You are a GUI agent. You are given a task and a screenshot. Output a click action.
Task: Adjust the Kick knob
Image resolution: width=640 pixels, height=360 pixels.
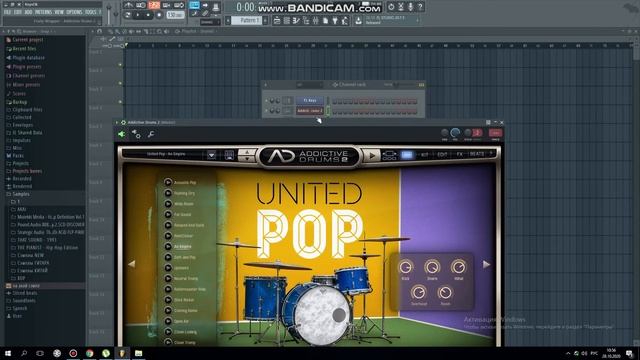[405, 267]
